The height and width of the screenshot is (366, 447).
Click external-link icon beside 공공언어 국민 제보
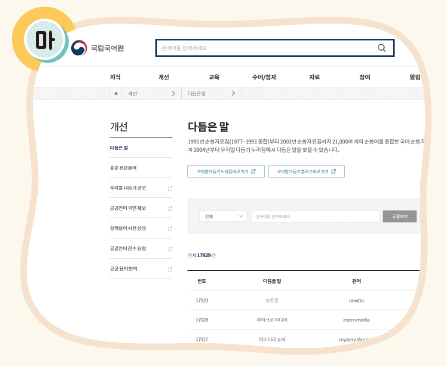tap(170, 208)
